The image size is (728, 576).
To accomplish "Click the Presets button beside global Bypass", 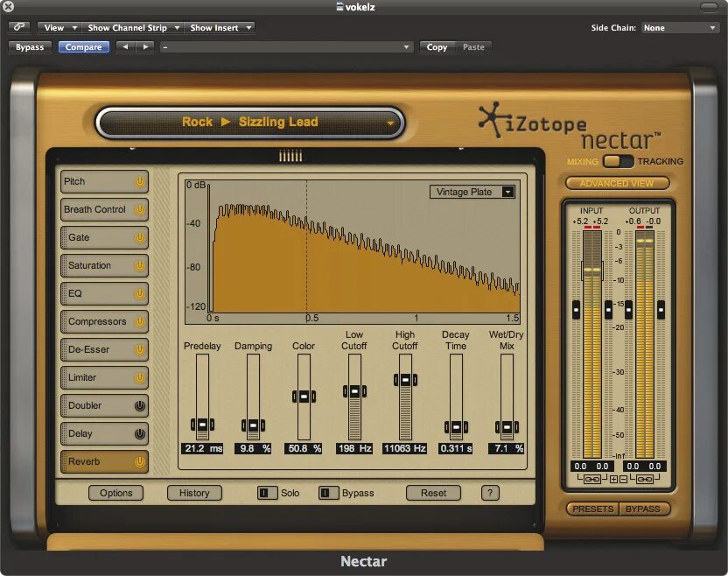I will (592, 509).
